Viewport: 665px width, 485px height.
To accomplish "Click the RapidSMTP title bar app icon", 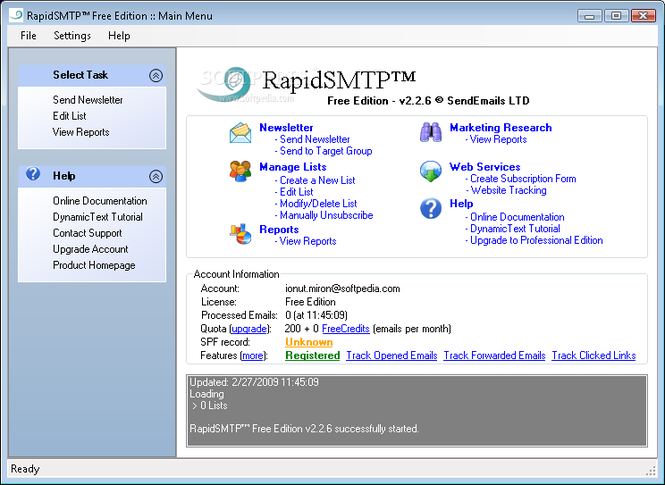I will (x=16, y=15).
